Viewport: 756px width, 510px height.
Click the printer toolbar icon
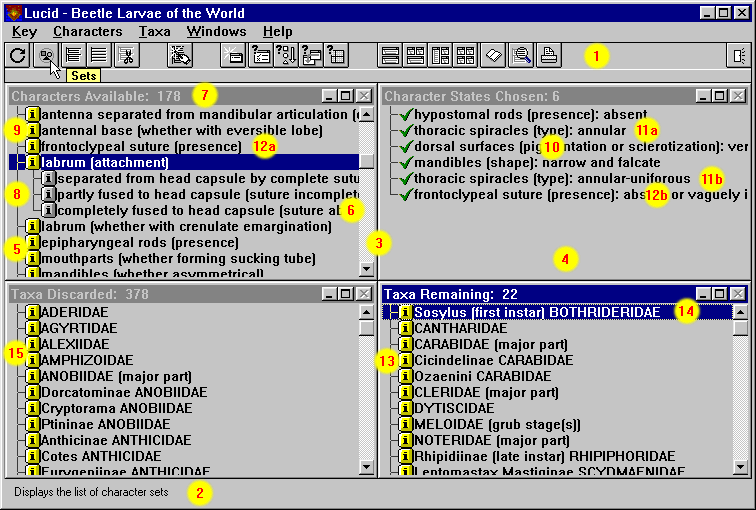click(x=549, y=55)
